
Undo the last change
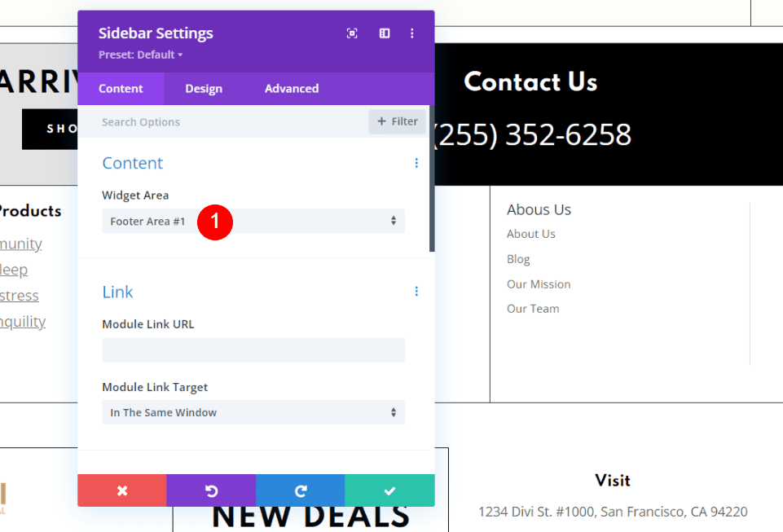(211, 490)
